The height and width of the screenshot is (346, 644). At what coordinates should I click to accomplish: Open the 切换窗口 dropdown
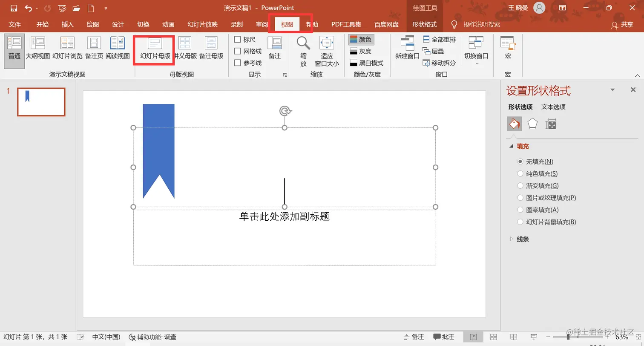(476, 50)
